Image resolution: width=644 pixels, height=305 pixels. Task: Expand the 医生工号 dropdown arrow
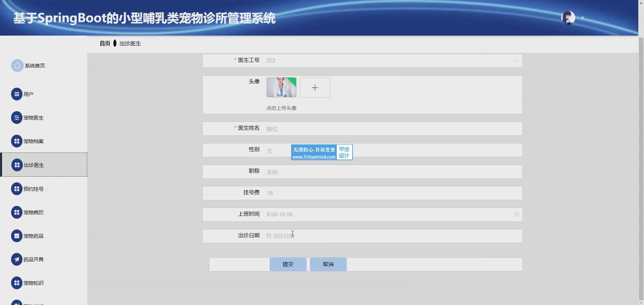(x=517, y=61)
